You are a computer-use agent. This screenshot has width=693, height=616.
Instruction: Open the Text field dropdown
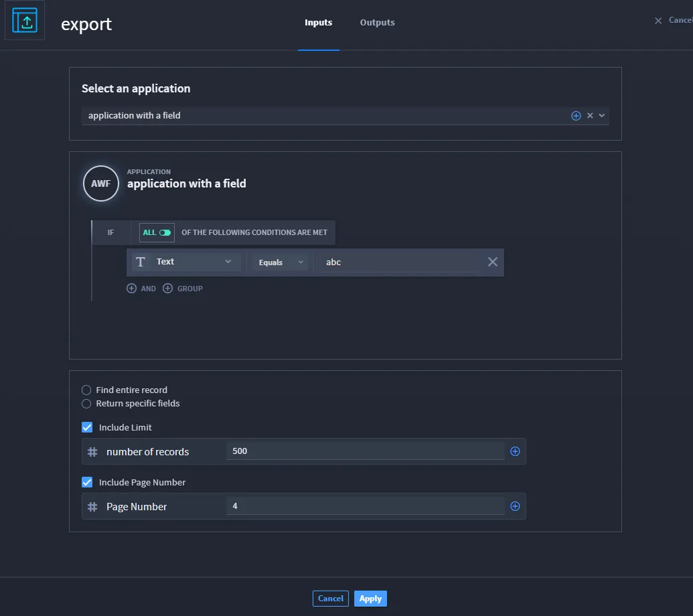pyautogui.click(x=187, y=262)
